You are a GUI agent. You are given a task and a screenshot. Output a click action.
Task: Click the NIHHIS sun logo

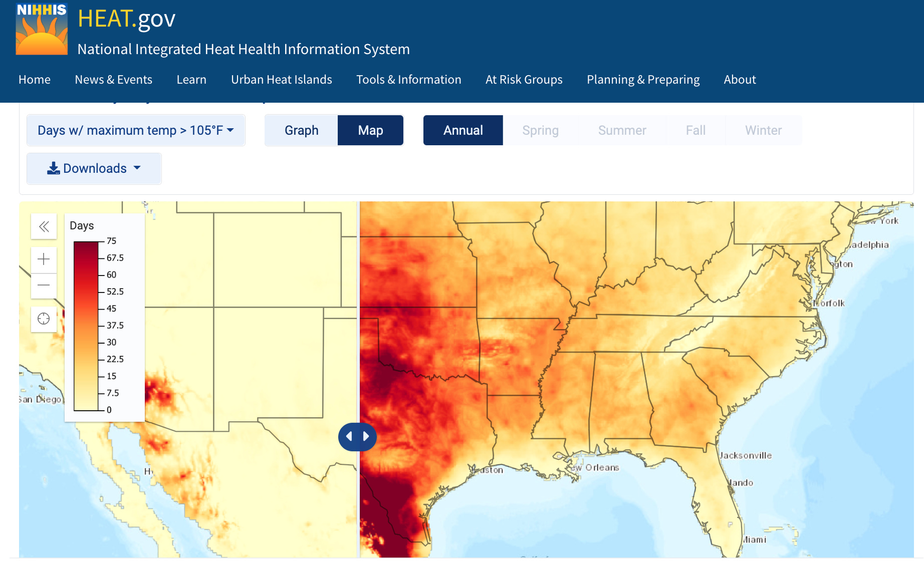[x=42, y=29]
